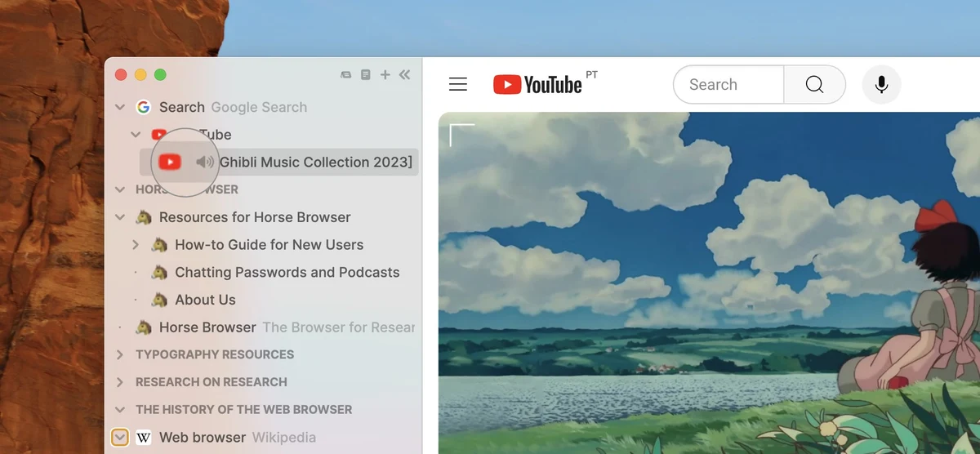This screenshot has height=454, width=980.
Task: Open the YouTube hamburger menu
Action: [458, 84]
